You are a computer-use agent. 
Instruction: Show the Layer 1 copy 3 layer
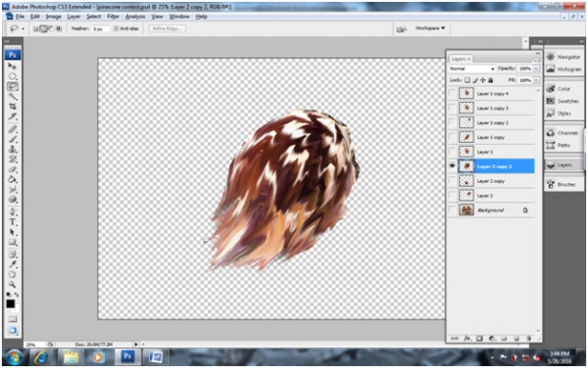tap(452, 108)
